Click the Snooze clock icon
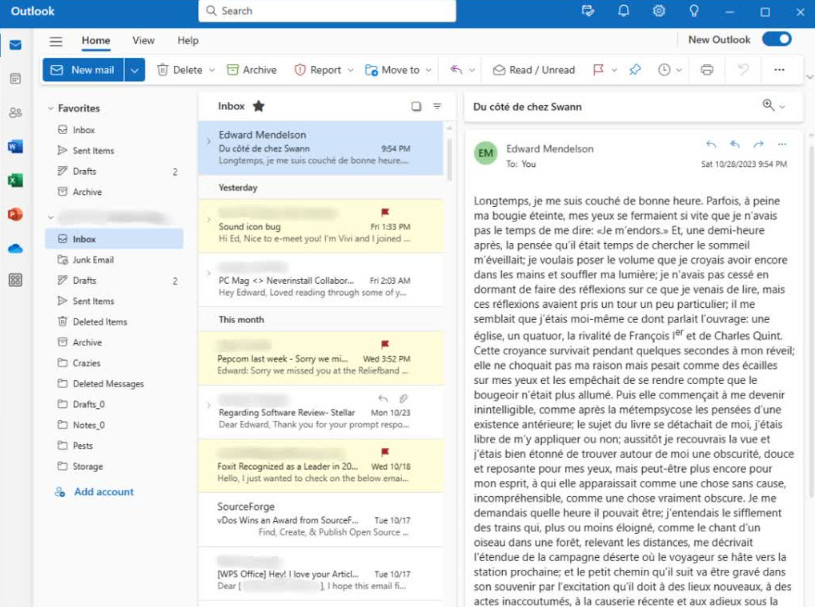This screenshot has width=815, height=607. tap(664, 70)
